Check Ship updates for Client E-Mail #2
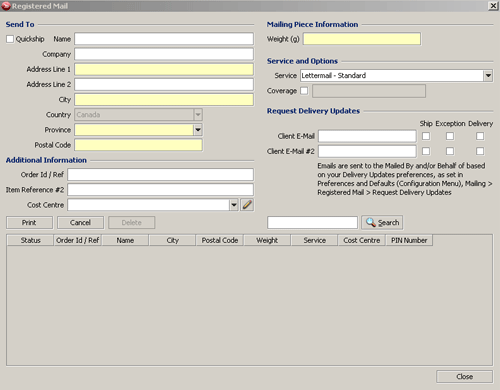Screen dimensions: 500x390 click(x=426, y=151)
